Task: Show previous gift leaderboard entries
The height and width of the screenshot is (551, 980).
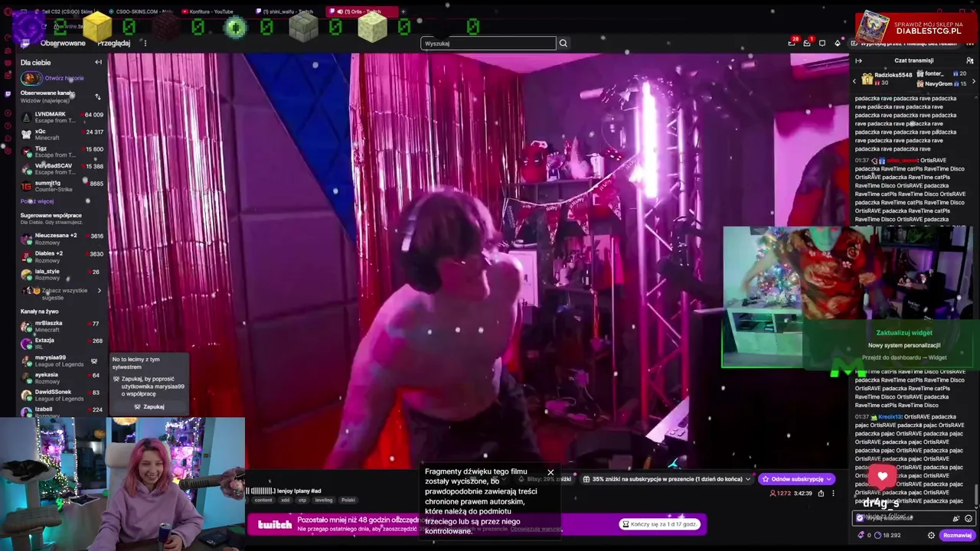Action: [x=854, y=80]
